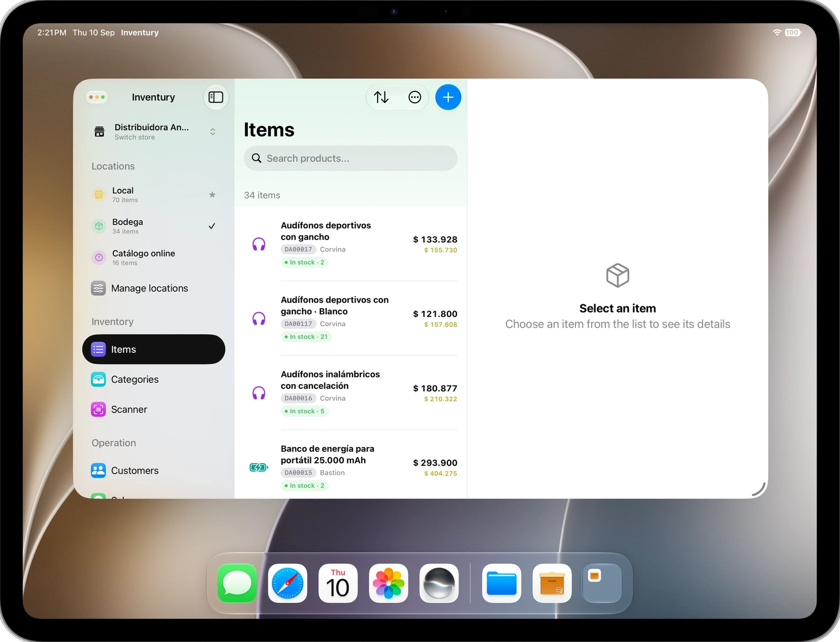Open the app library folder in dock
840x642 pixels.
tap(602, 583)
